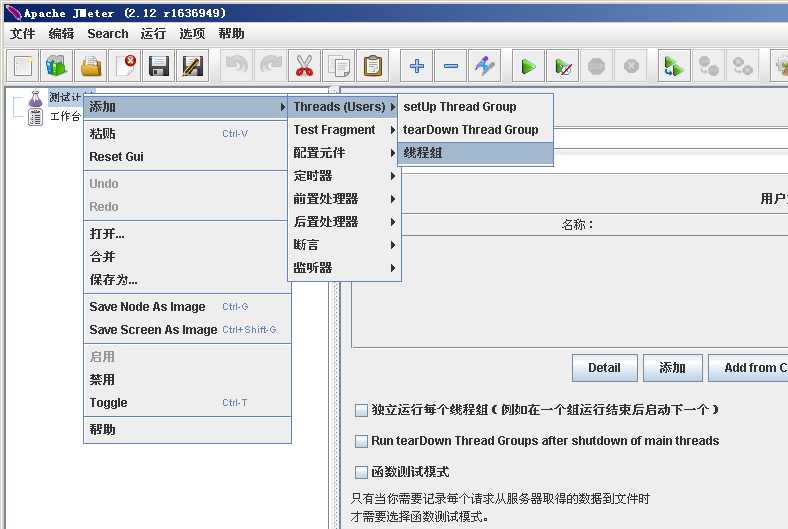The width and height of the screenshot is (788, 529).
Task: Choose 线程组 menu item
Action: 475,153
